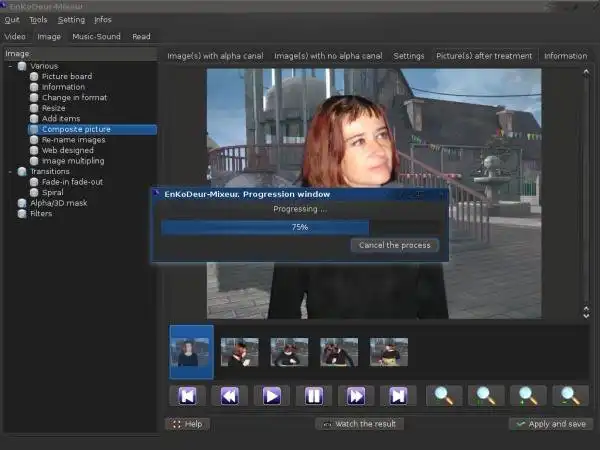Open the Settings tab
The height and width of the screenshot is (450, 600).
(x=408, y=56)
